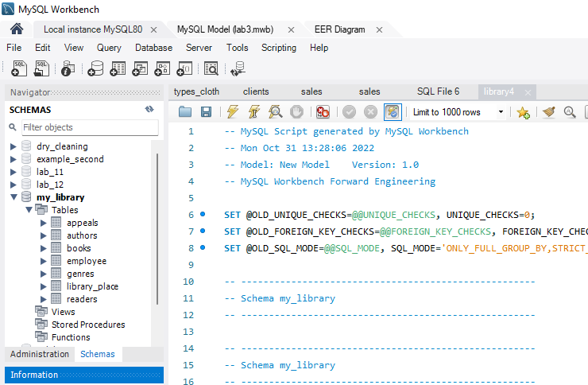Expand the dry_cleaning schema
Viewport: 588px width, 385px height.
pyautogui.click(x=14, y=146)
